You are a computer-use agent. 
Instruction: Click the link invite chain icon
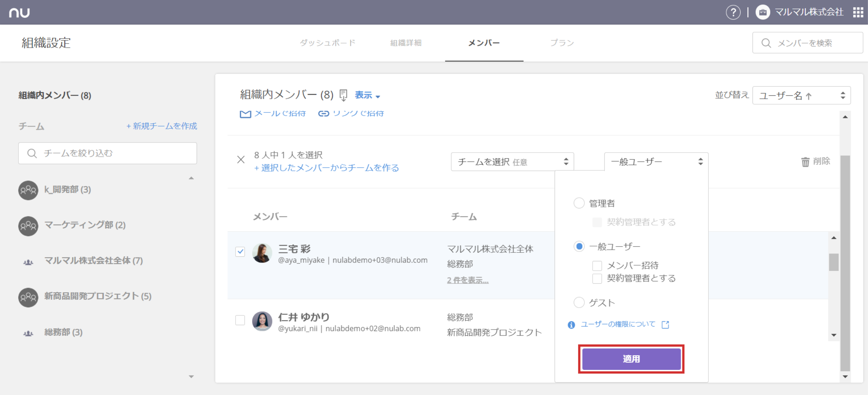(323, 114)
